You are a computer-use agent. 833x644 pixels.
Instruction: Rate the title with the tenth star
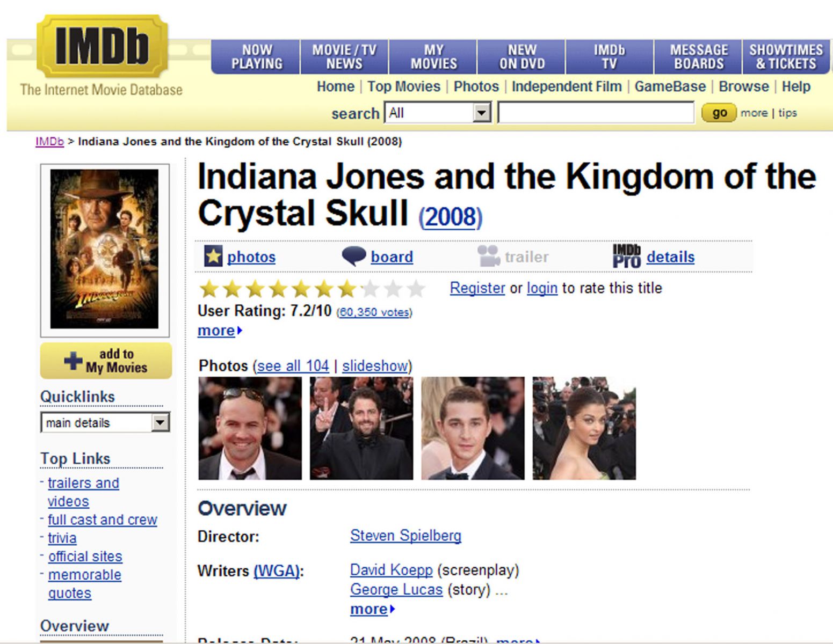pos(416,289)
